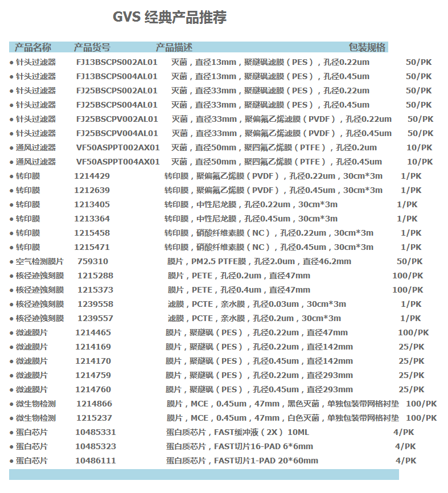The image size is (448, 493).
Task: Select the 空气检测膜片 product name
Action: point(39,261)
